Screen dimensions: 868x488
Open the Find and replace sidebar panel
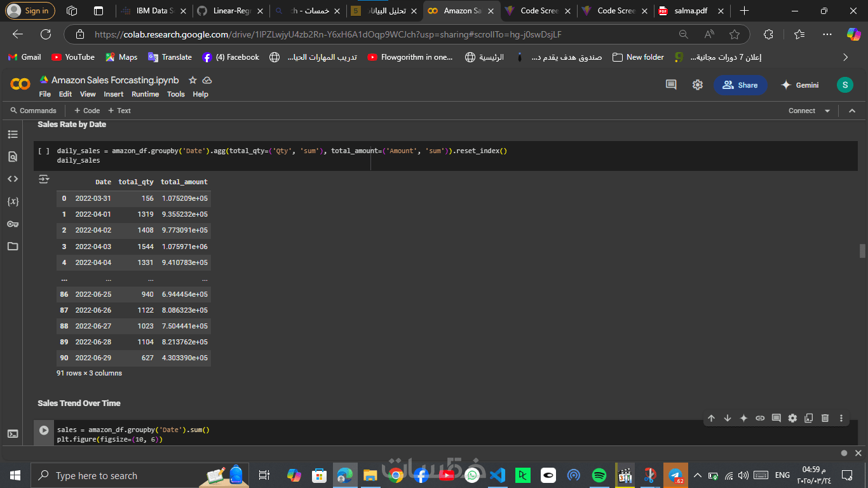coord(13,156)
